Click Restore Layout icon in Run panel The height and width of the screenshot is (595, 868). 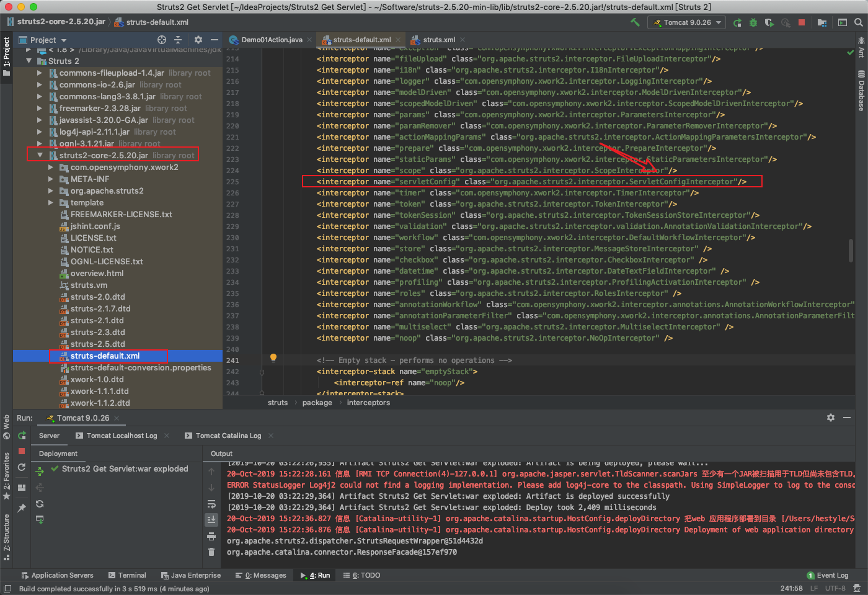[22, 488]
